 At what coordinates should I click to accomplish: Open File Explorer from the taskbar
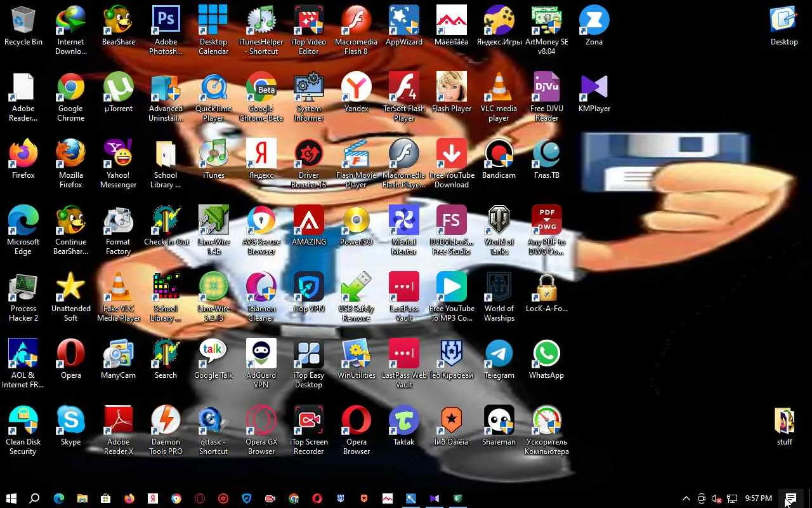pyautogui.click(x=82, y=498)
